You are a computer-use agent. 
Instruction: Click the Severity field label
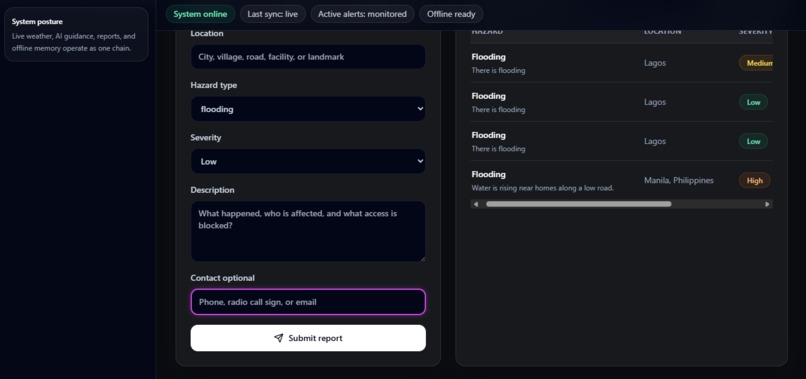click(x=206, y=138)
